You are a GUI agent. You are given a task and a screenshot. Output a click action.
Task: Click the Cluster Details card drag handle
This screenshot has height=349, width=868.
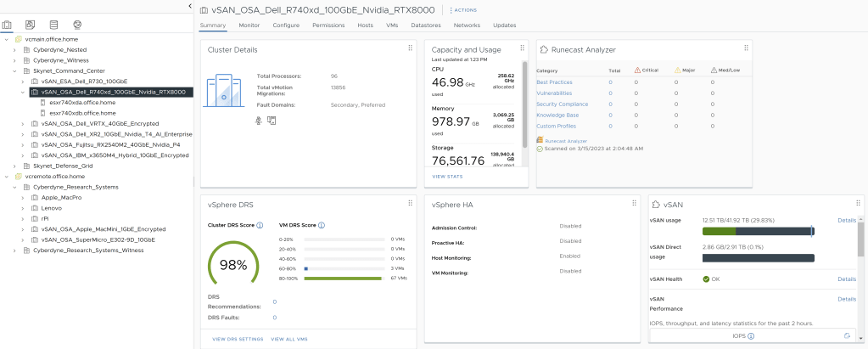410,48
